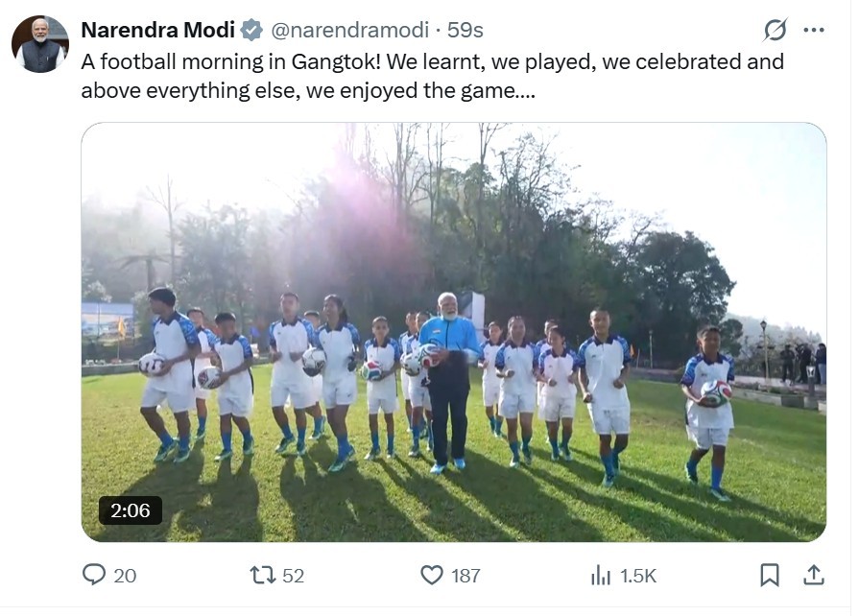Click the 2:06 video duration badge
Viewport: 859px width, 616px height.
(x=131, y=510)
